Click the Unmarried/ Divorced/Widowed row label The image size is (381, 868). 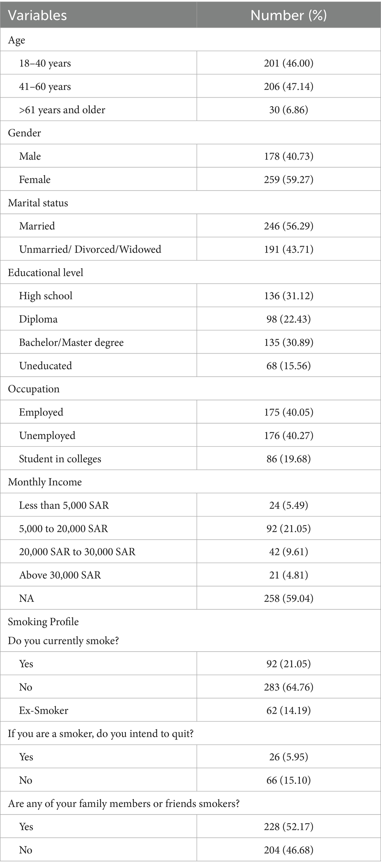point(90,249)
